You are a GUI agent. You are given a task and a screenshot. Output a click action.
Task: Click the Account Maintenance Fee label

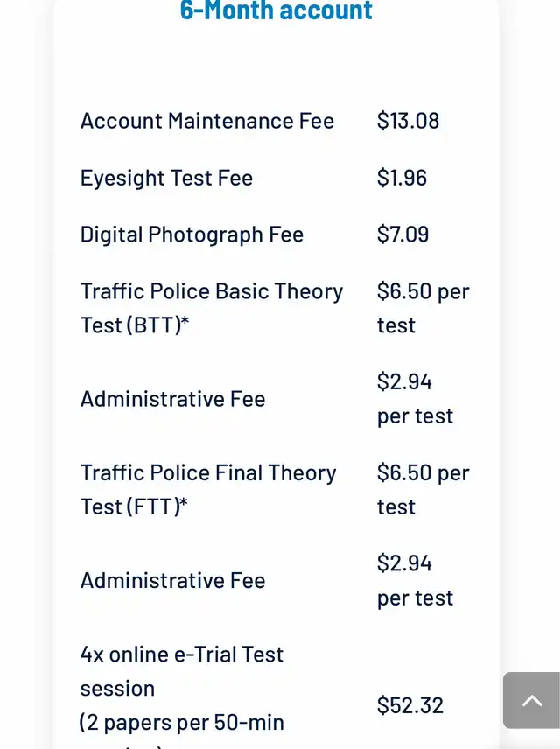207,121
